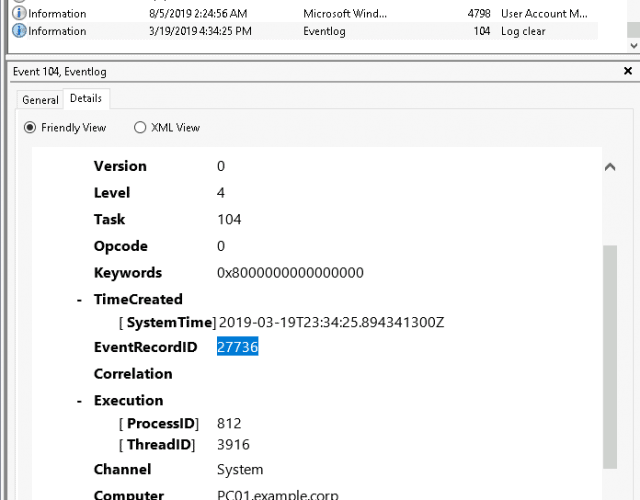Collapse the Execution node
Screen dimensions: 640x500
tap(80, 401)
